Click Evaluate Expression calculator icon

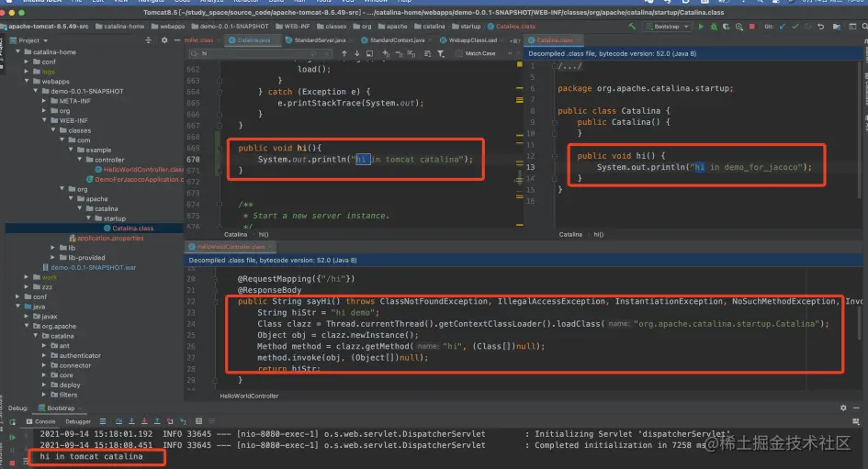click(198, 421)
